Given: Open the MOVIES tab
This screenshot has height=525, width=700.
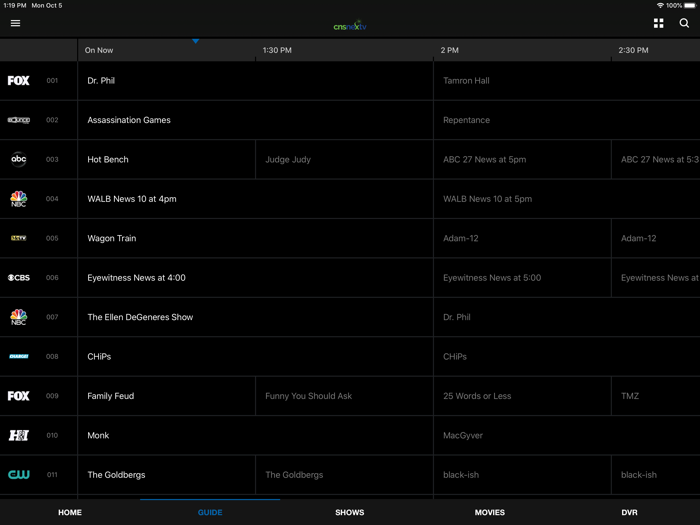Looking at the screenshot, I should [490, 512].
